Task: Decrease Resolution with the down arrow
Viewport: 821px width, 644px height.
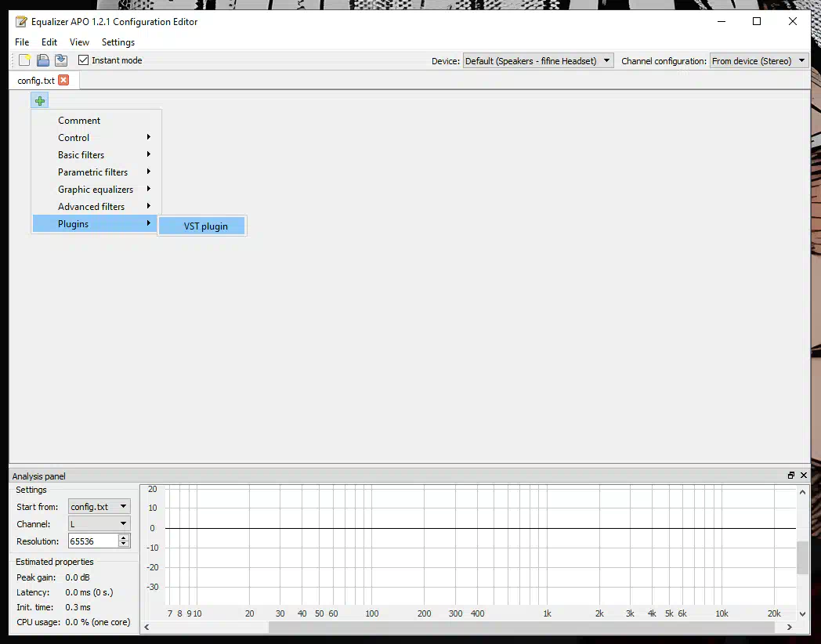Action: click(124, 544)
